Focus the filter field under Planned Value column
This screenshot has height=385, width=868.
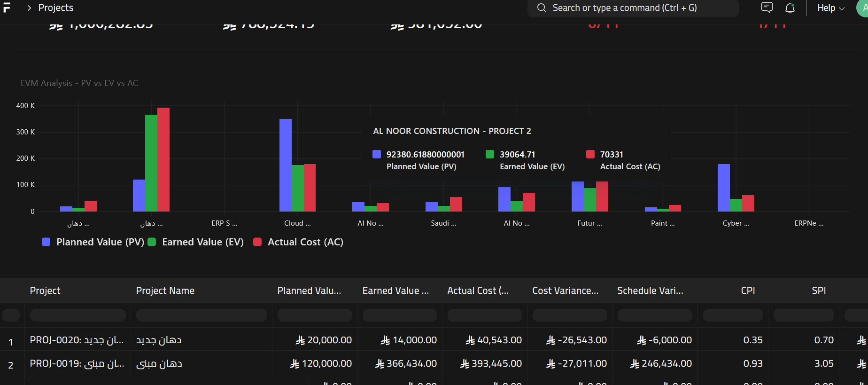(315, 315)
